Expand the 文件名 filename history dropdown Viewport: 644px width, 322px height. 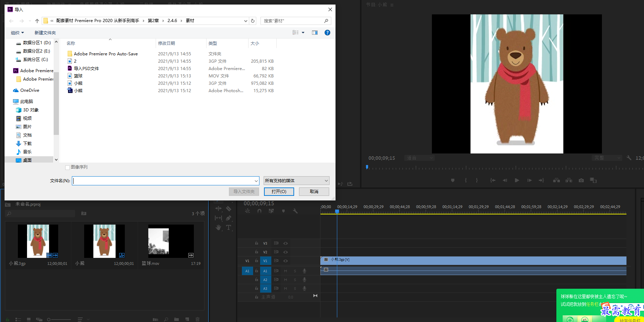tap(256, 181)
